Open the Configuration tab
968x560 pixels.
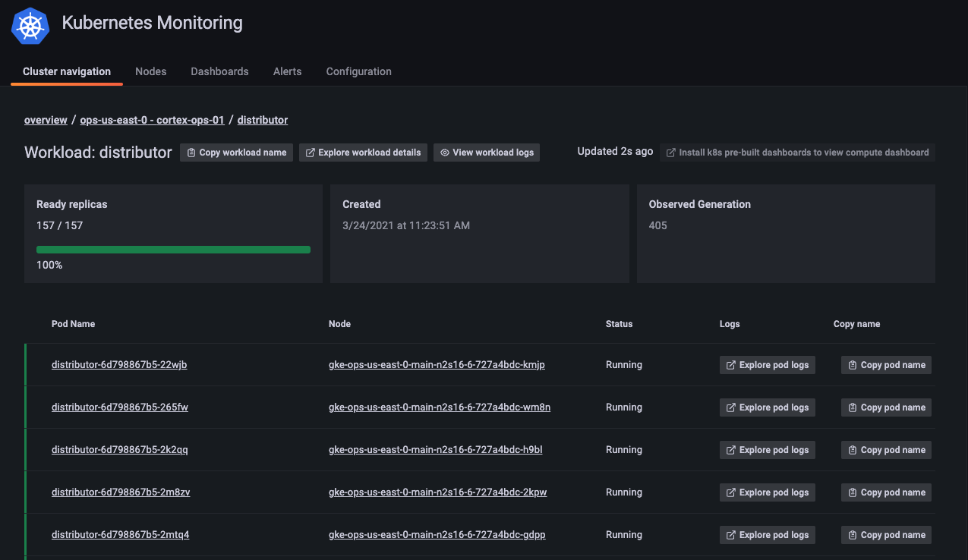click(x=358, y=71)
